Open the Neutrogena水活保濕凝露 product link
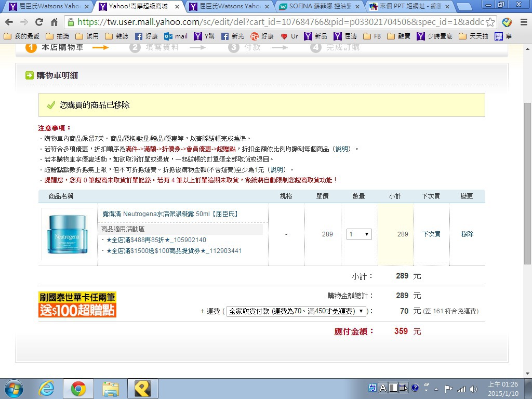Viewport: 532px width, 399px height. (x=170, y=214)
